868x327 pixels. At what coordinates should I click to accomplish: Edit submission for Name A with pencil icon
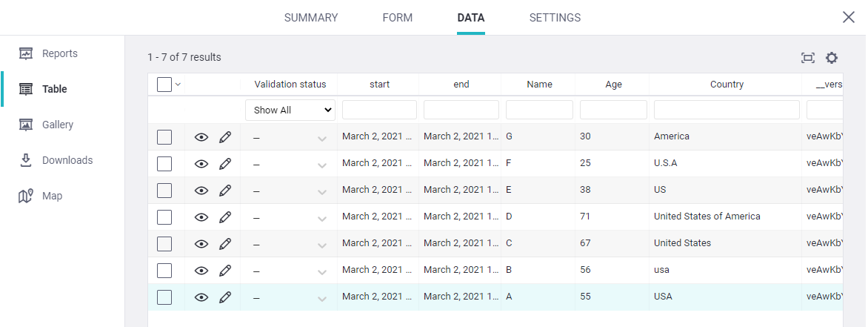pos(225,297)
